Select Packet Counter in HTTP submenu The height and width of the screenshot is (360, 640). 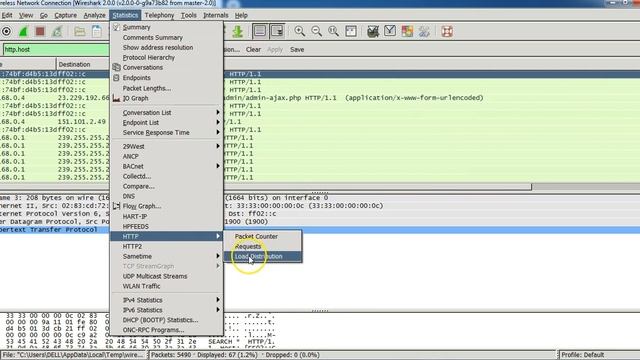tap(262, 236)
